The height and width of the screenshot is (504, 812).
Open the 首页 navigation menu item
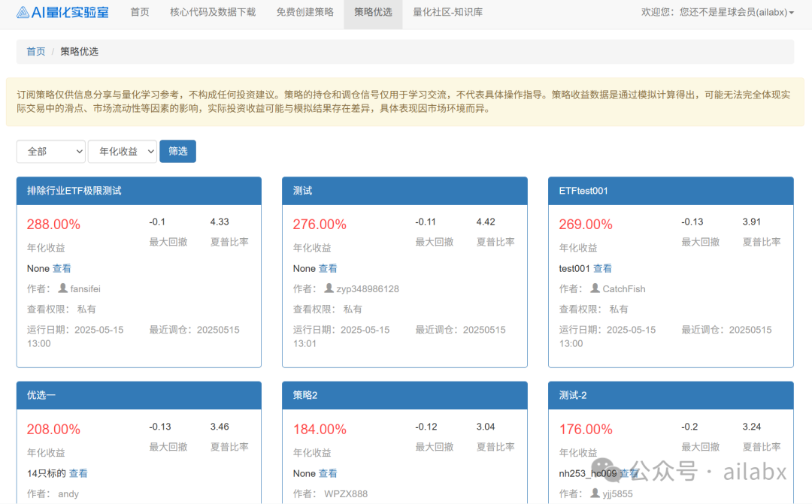(140, 12)
